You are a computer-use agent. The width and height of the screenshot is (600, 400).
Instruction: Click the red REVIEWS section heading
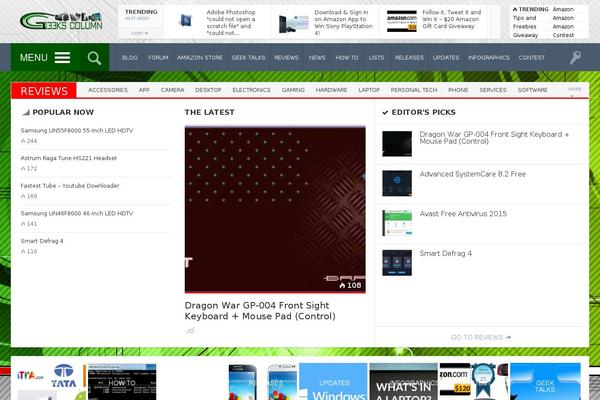[44, 91]
